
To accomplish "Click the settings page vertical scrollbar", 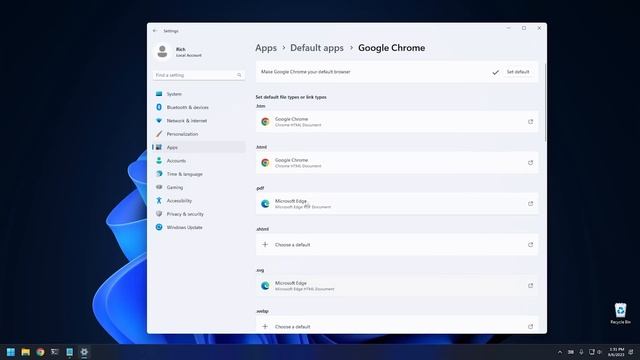I will coord(545,103).
